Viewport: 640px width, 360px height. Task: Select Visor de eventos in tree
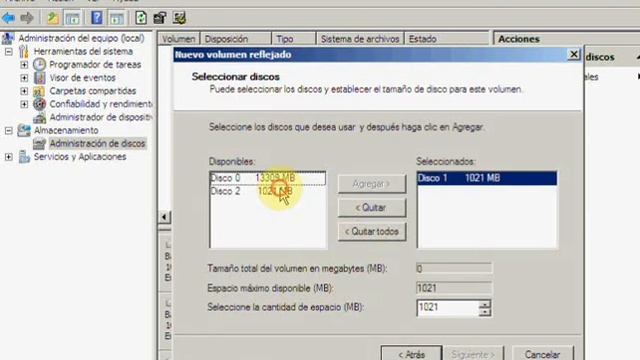click(82, 78)
